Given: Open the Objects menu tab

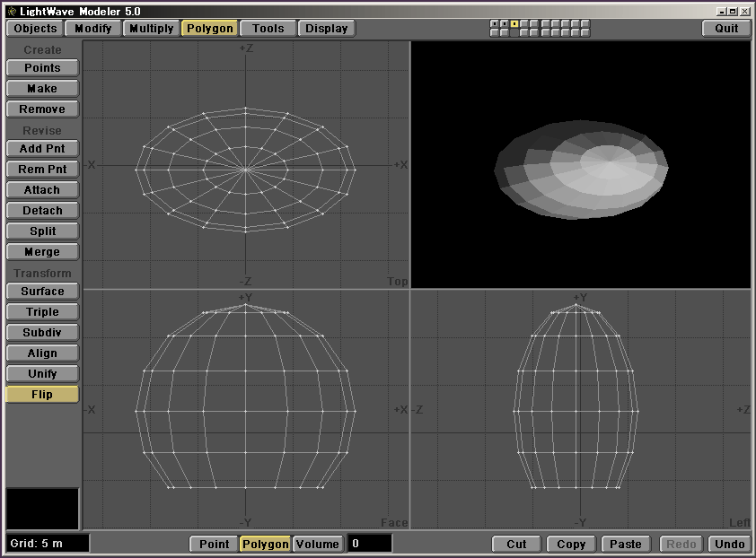Looking at the screenshot, I should (x=36, y=28).
